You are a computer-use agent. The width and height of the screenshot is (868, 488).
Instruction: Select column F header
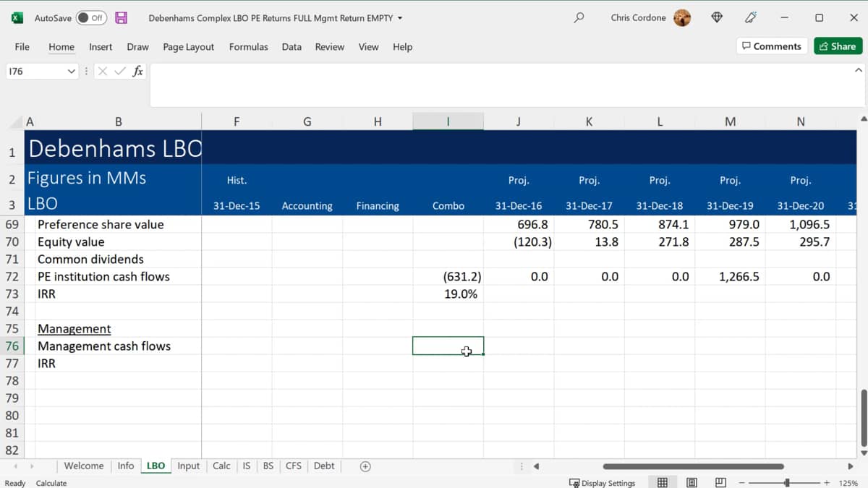coord(237,121)
